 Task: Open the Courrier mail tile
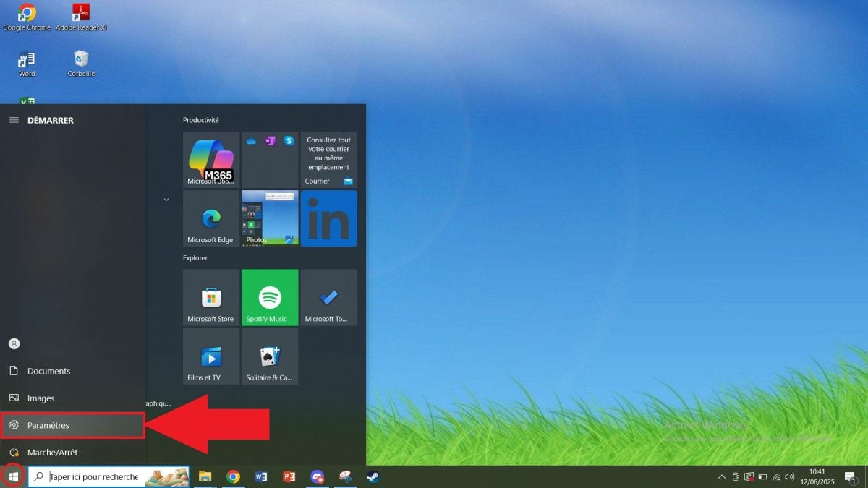328,160
